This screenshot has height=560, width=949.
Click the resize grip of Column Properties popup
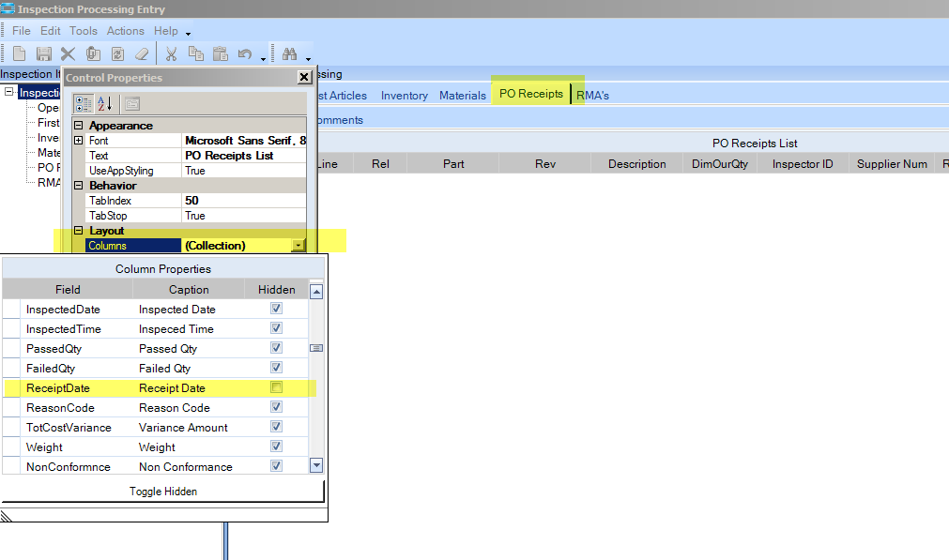tap(6, 516)
